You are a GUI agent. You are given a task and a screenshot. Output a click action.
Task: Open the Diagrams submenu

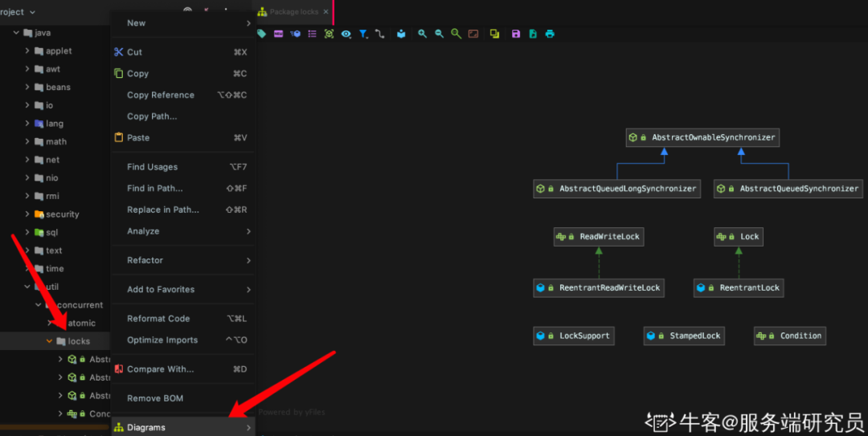[x=183, y=427]
